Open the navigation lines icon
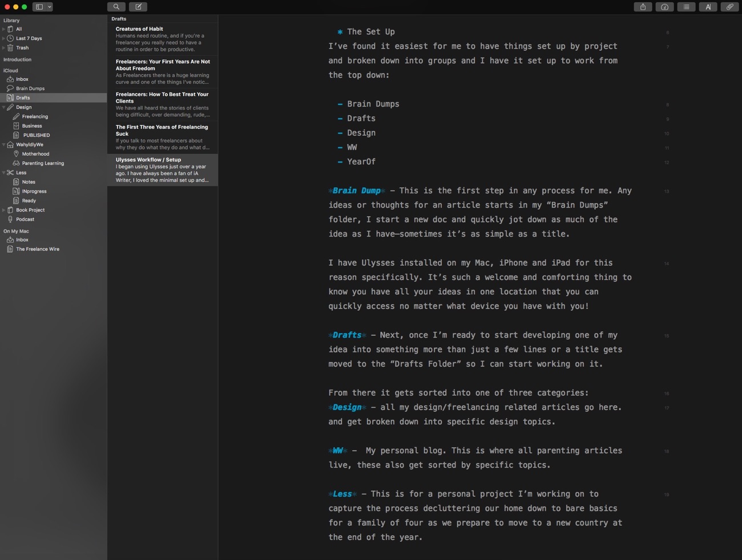742x560 pixels. [687, 7]
